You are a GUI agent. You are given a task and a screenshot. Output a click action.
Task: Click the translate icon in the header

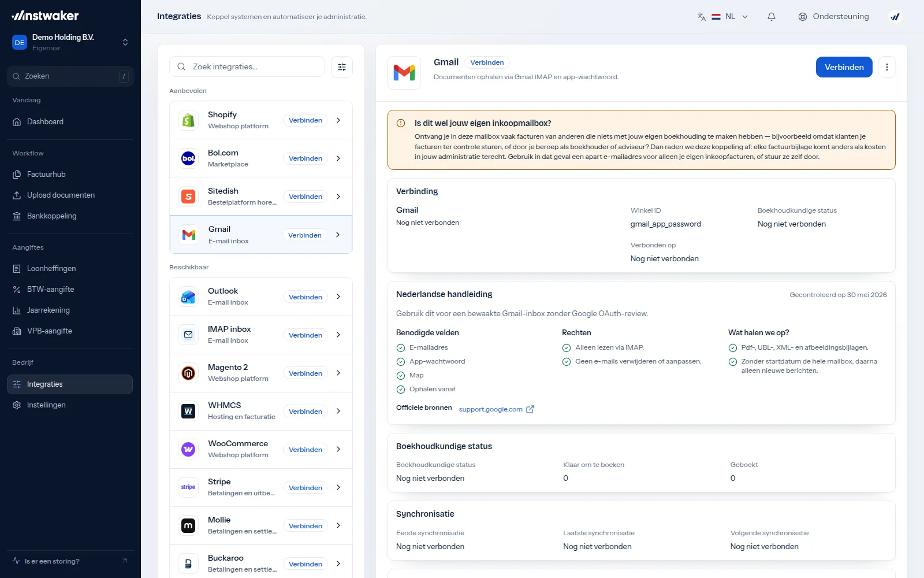pos(701,17)
